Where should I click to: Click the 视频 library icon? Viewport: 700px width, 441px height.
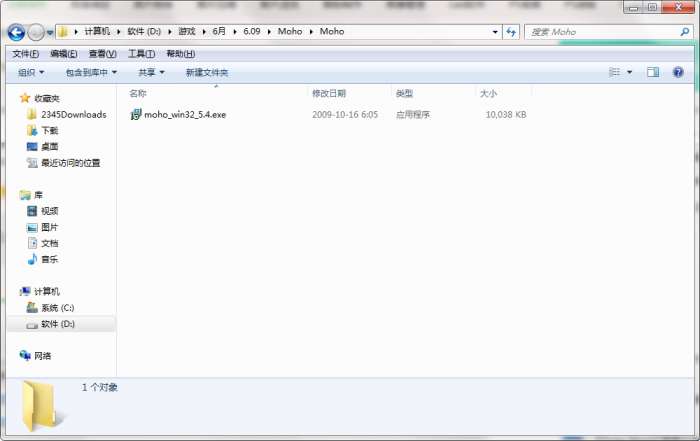[x=32, y=211]
